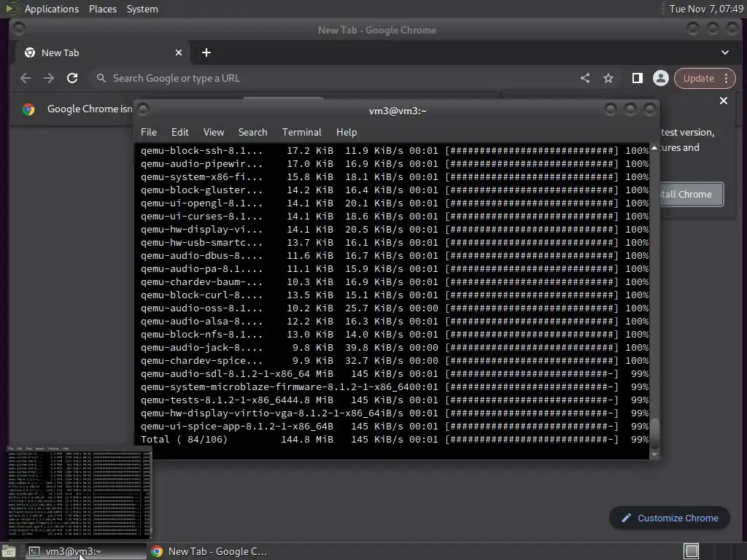Open Chrome's three-dot menu

click(x=727, y=78)
